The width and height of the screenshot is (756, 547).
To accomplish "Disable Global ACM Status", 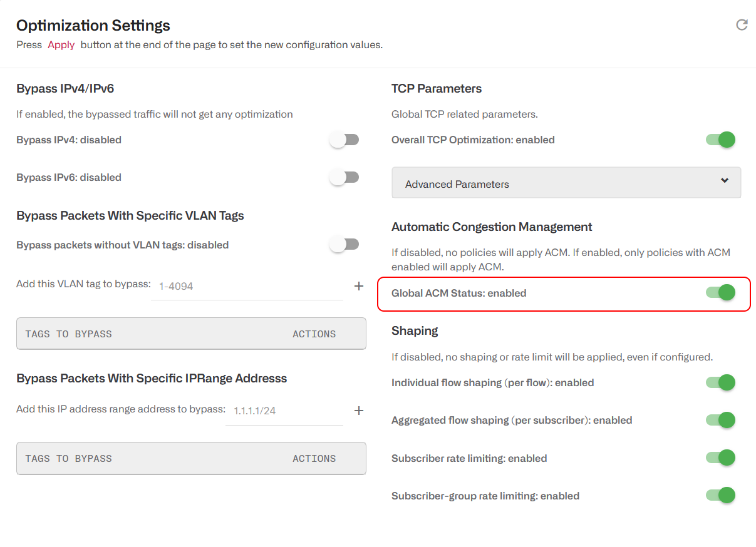I will coord(720,292).
